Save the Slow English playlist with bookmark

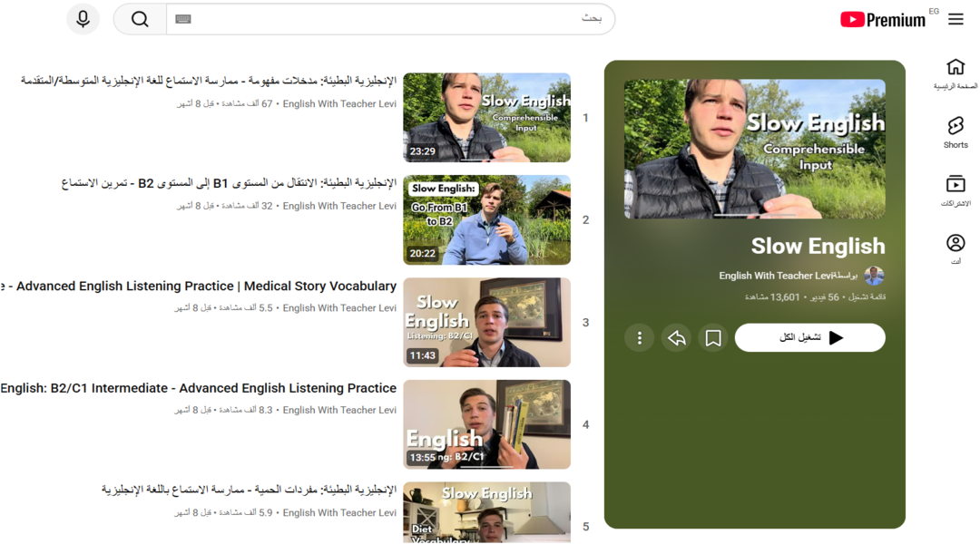click(713, 338)
